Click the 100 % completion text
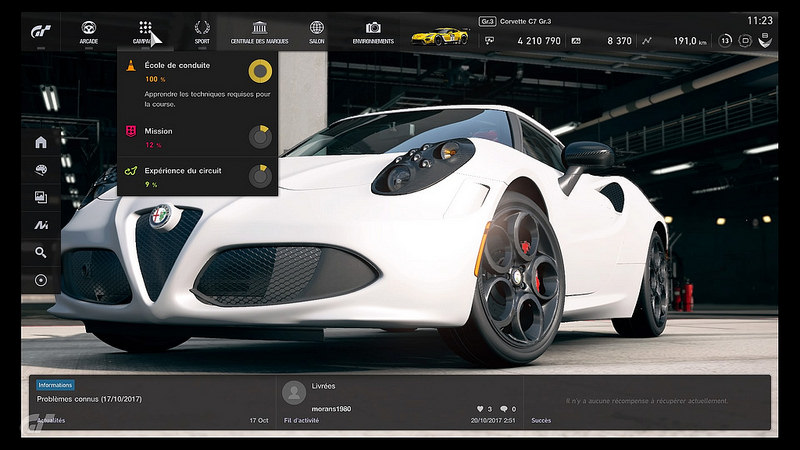The width and height of the screenshot is (800, 450). (155, 79)
